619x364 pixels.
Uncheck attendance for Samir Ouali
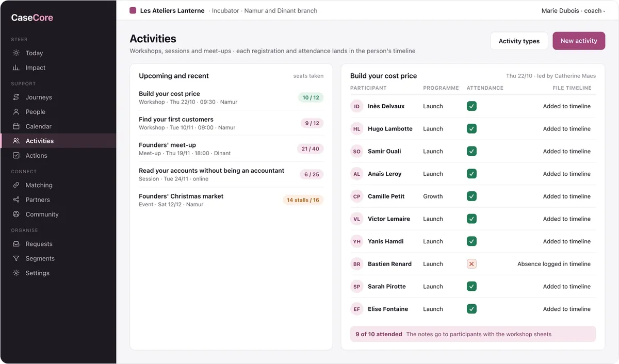click(x=471, y=151)
